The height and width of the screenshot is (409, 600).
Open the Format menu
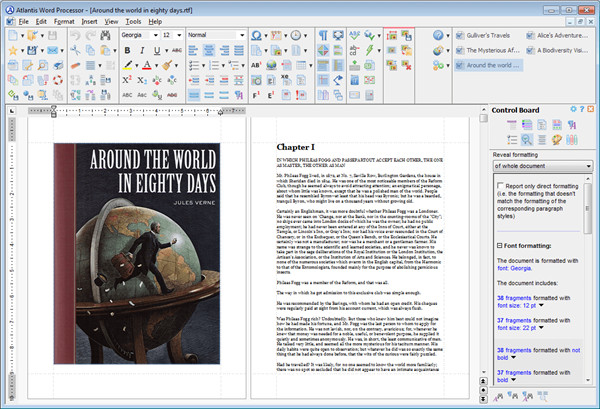point(64,21)
